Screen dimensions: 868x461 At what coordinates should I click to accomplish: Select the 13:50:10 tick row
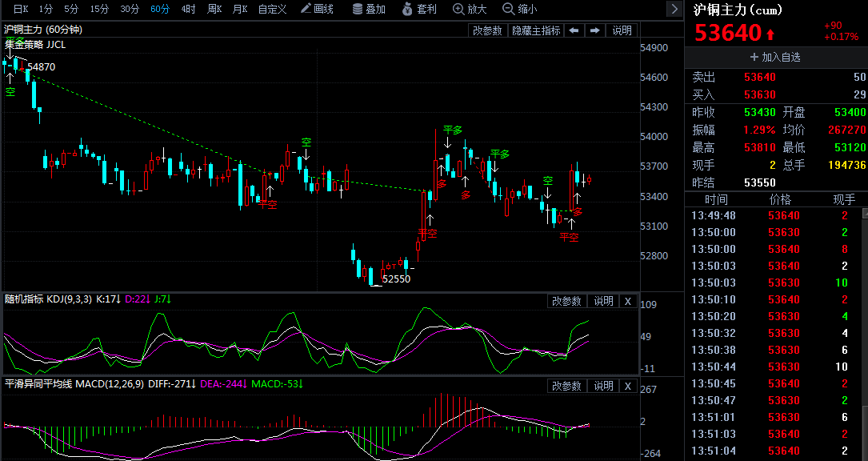(773, 300)
